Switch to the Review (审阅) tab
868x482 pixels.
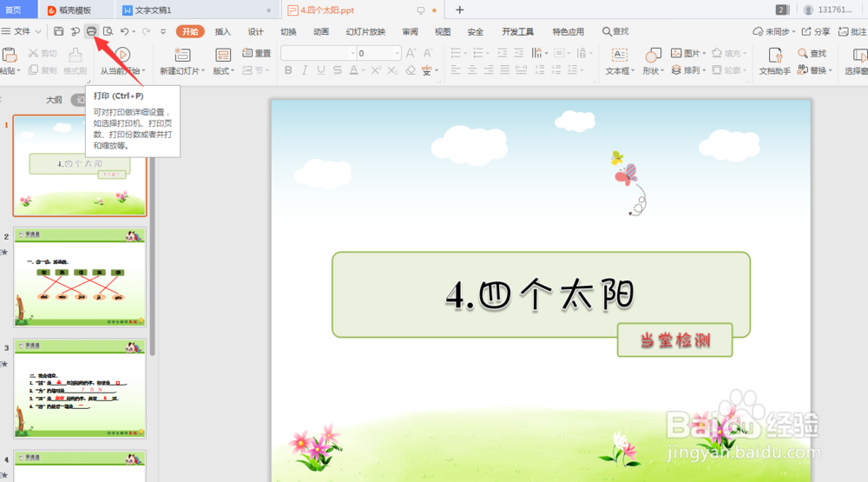coord(411,31)
